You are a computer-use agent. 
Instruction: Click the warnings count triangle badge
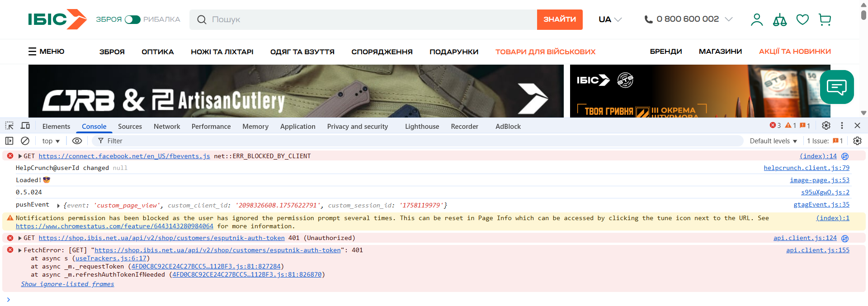[x=791, y=126]
